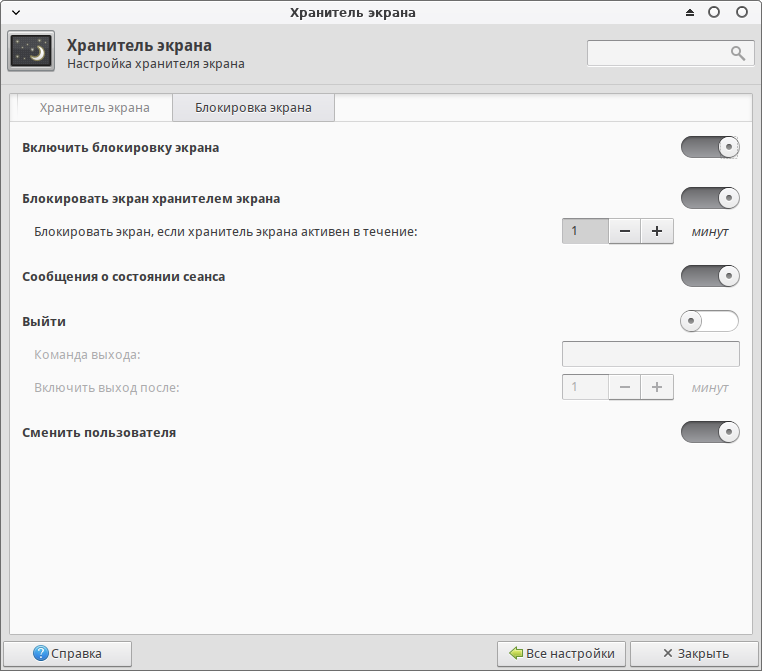The image size is (762, 671).
Task: Toggle Включить блокировку экрана switch
Action: (x=710, y=147)
